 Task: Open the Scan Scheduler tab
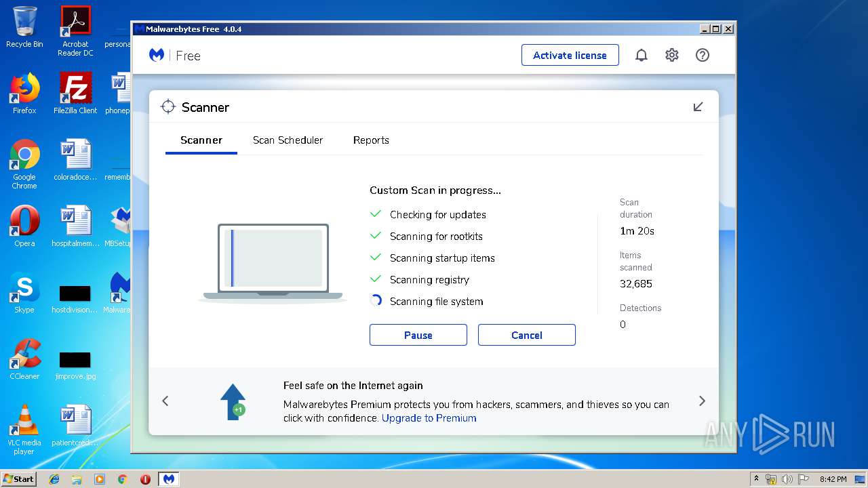(288, 140)
